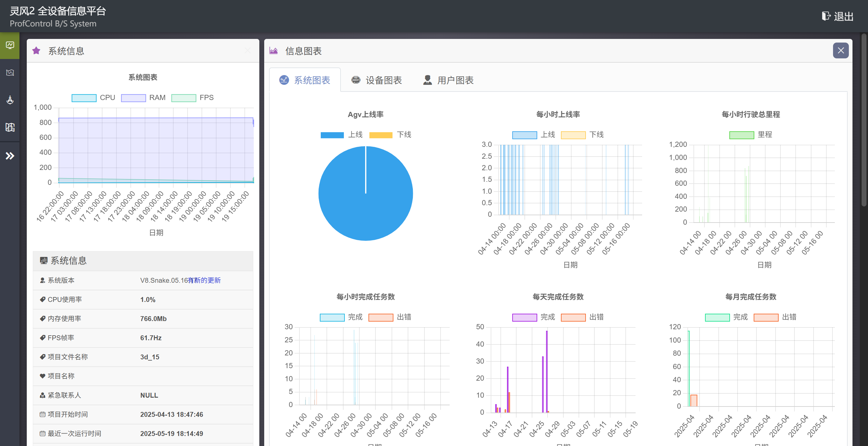
Task: Open the map view icon in sidebar
Action: tap(10, 72)
